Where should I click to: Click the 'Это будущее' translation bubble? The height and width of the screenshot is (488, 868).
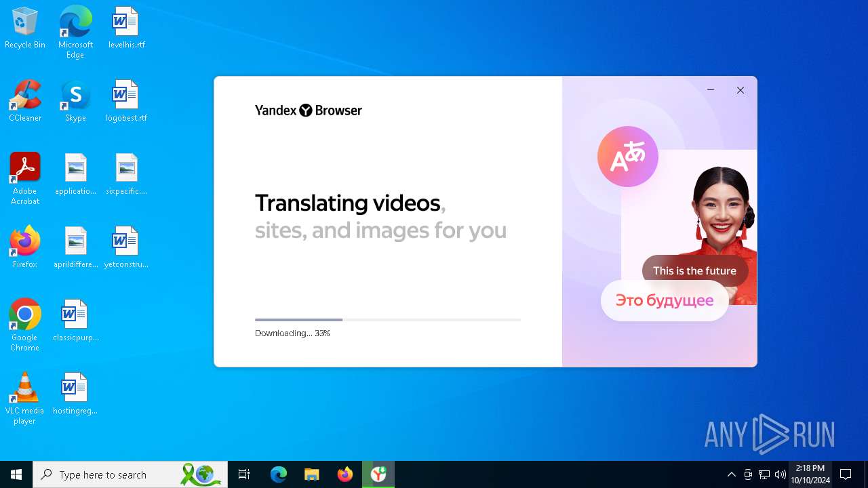(x=665, y=300)
